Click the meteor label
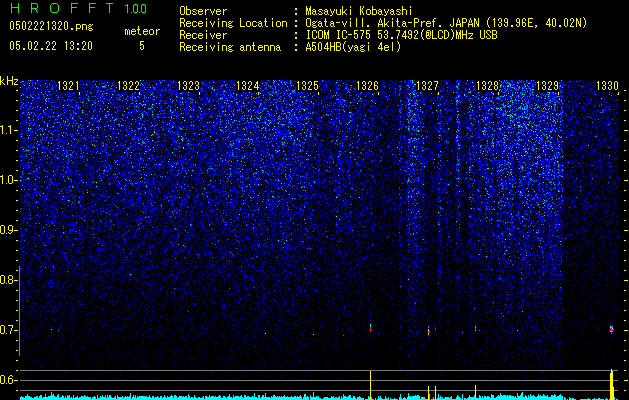Screen dimensions: 629x400 (142, 31)
